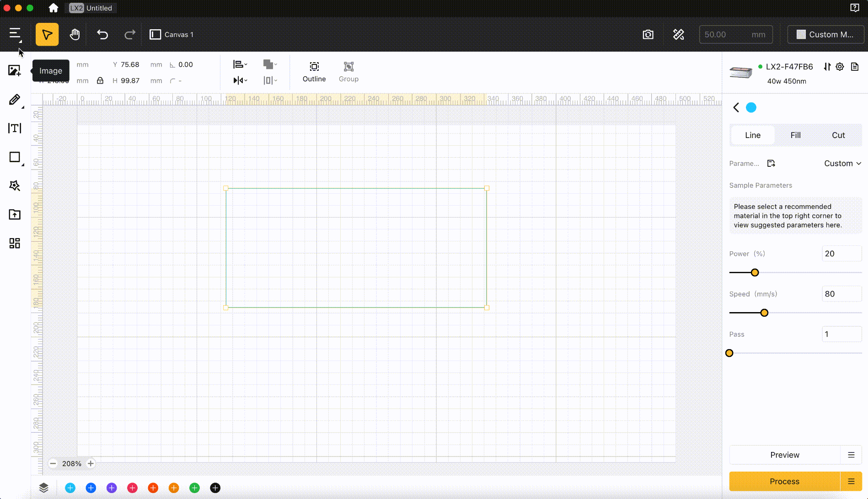The height and width of the screenshot is (499, 868).
Task: Select the green layer color swatch
Action: [194, 488]
